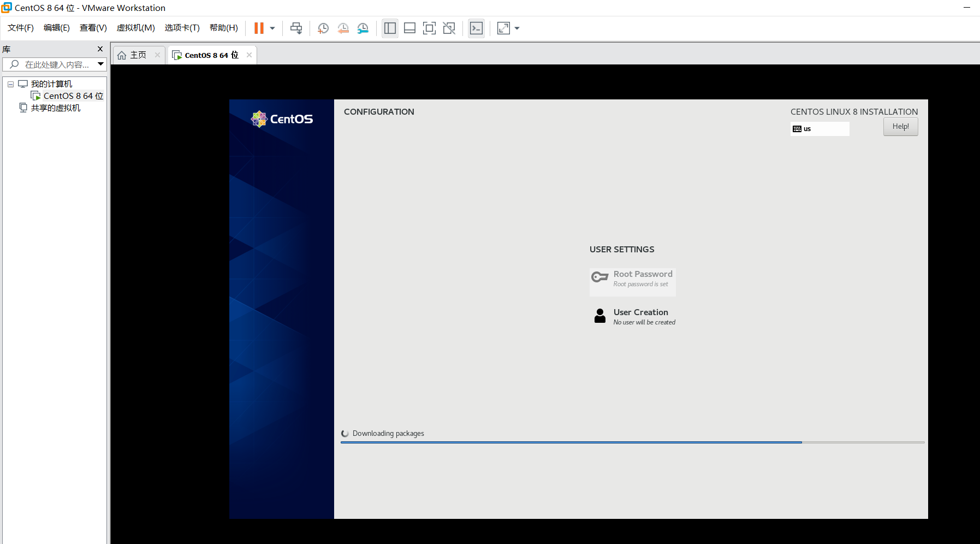
Task: Take a snapshot of this virtual machine
Action: click(x=323, y=28)
